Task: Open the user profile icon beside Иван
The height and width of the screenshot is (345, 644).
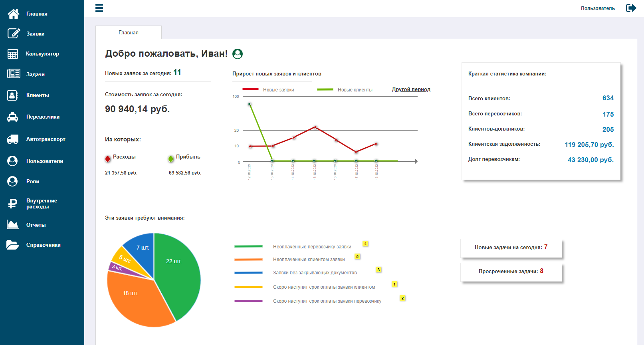Action: point(238,54)
